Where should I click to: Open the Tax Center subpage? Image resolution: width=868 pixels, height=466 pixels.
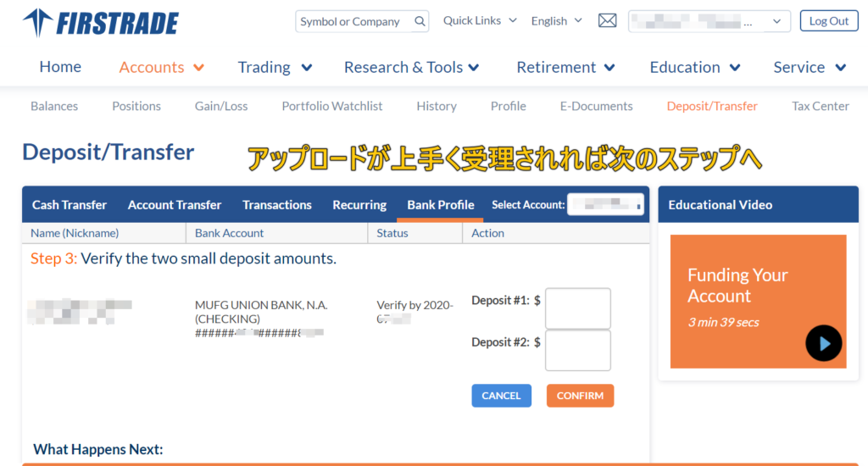pos(821,106)
